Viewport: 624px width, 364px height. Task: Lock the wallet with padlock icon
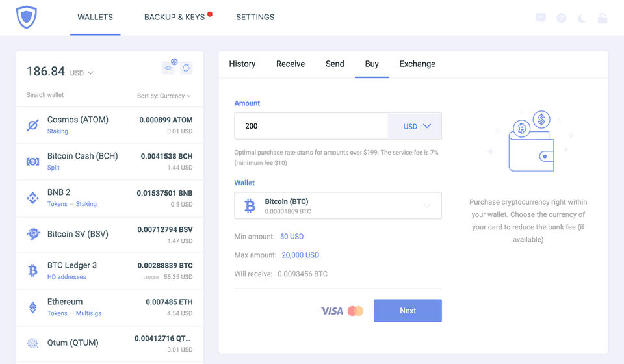[603, 18]
